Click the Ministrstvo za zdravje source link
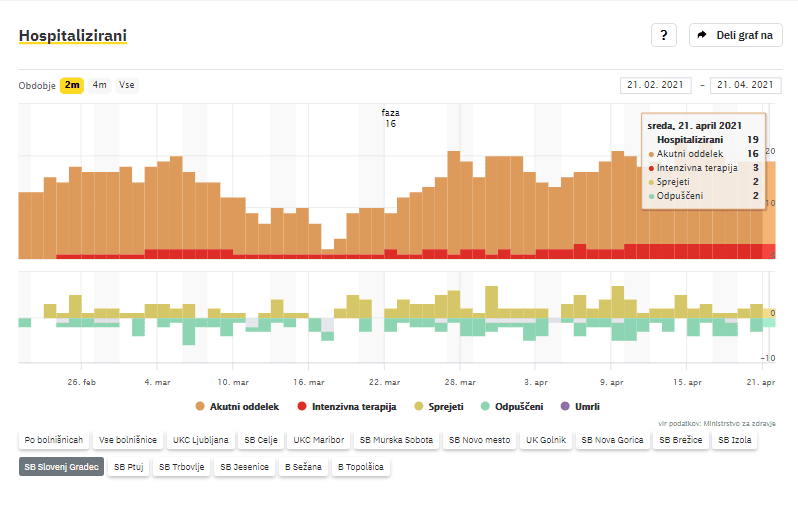The width and height of the screenshot is (798, 505). pos(738,423)
